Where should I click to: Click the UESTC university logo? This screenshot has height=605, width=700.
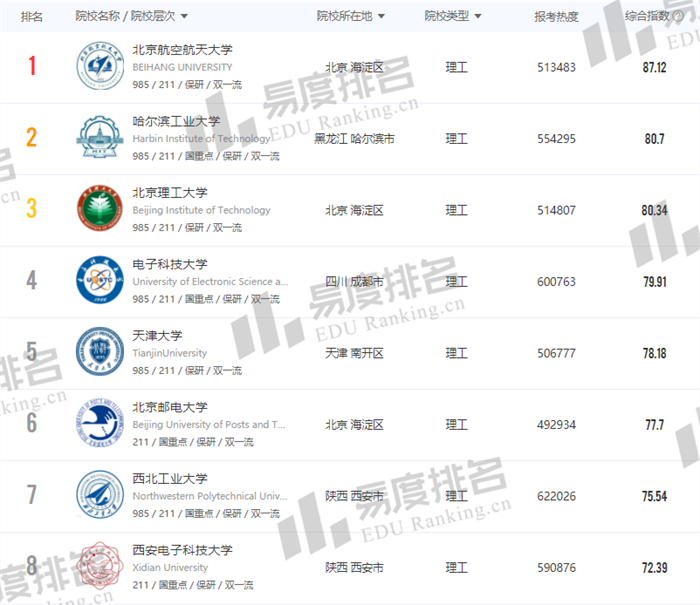(100, 280)
